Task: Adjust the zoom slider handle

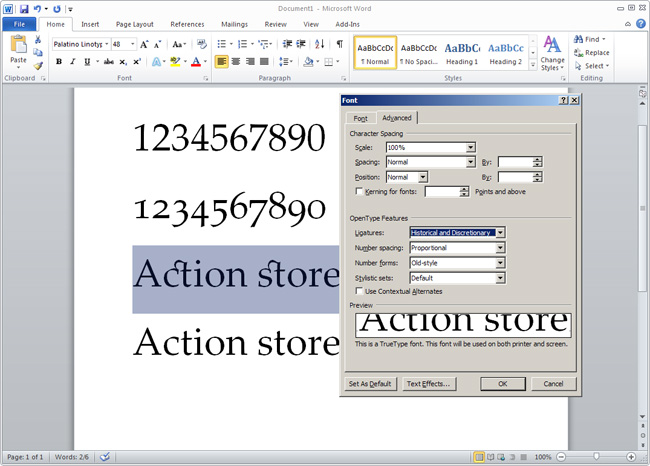Action: tap(596, 456)
